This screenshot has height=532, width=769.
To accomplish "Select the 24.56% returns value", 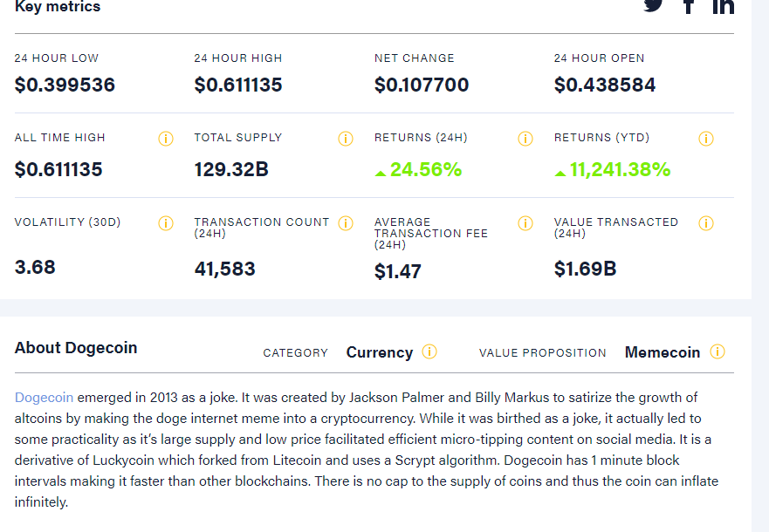I will click(x=426, y=169).
